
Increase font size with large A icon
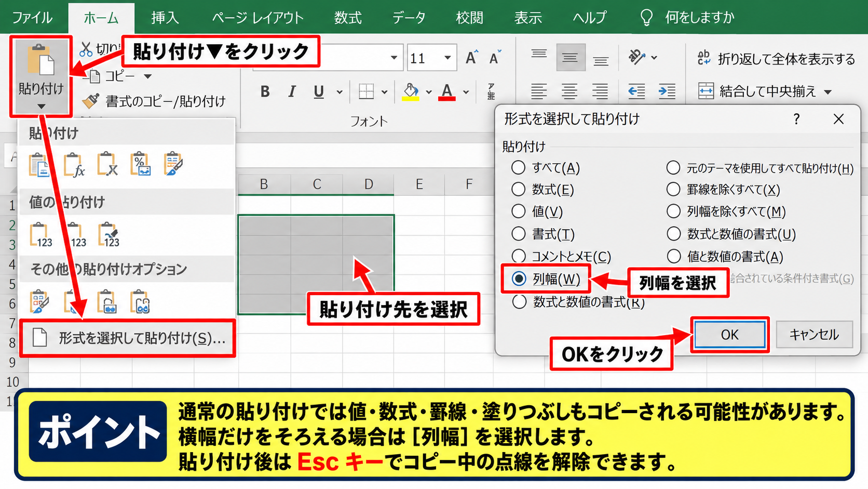[471, 58]
